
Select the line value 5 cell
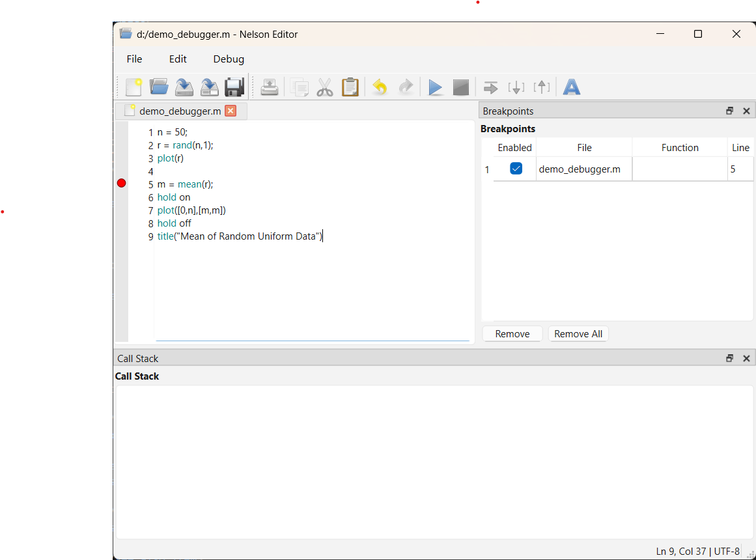tap(740, 169)
